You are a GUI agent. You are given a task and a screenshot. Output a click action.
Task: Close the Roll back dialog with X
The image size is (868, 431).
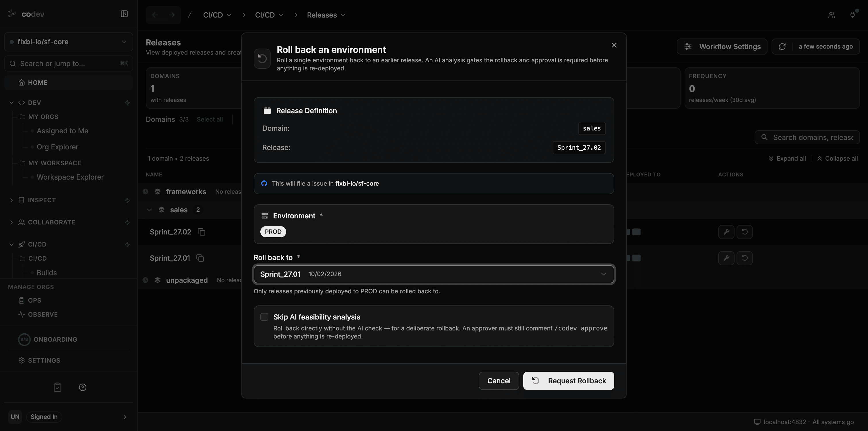[x=614, y=45]
